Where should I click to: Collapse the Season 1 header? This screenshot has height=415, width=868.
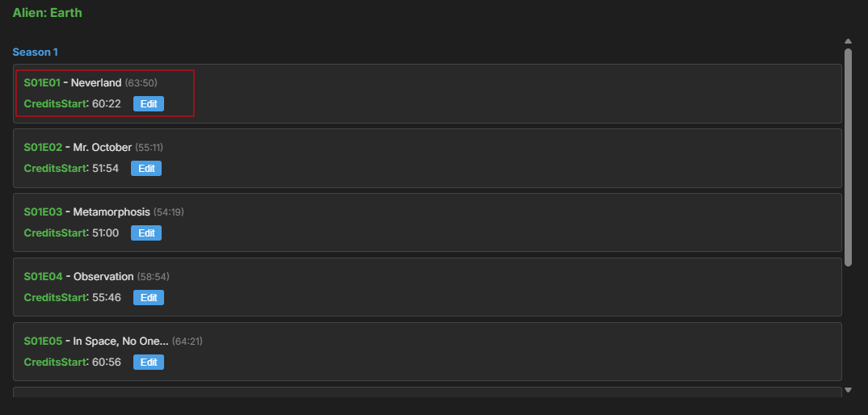coord(35,52)
